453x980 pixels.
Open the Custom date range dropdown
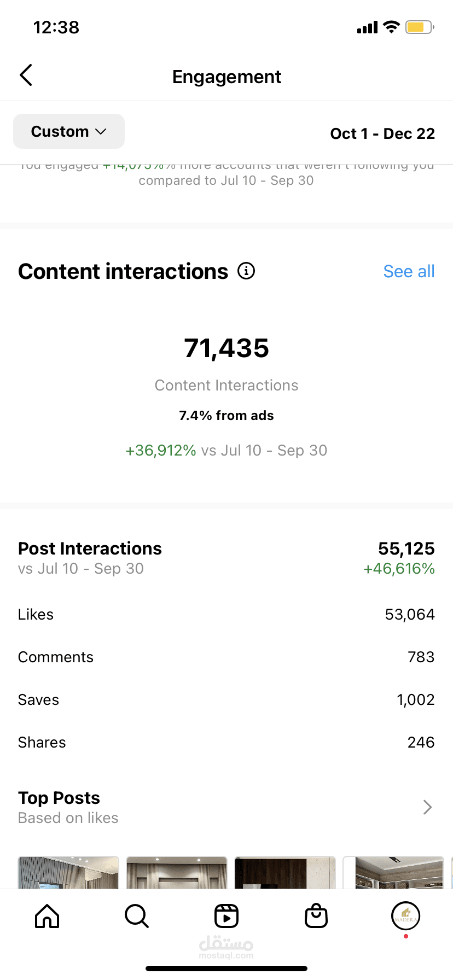click(69, 131)
